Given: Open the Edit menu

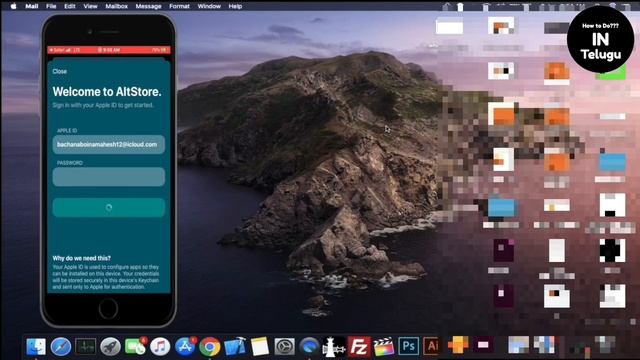Looking at the screenshot, I should [70, 6].
